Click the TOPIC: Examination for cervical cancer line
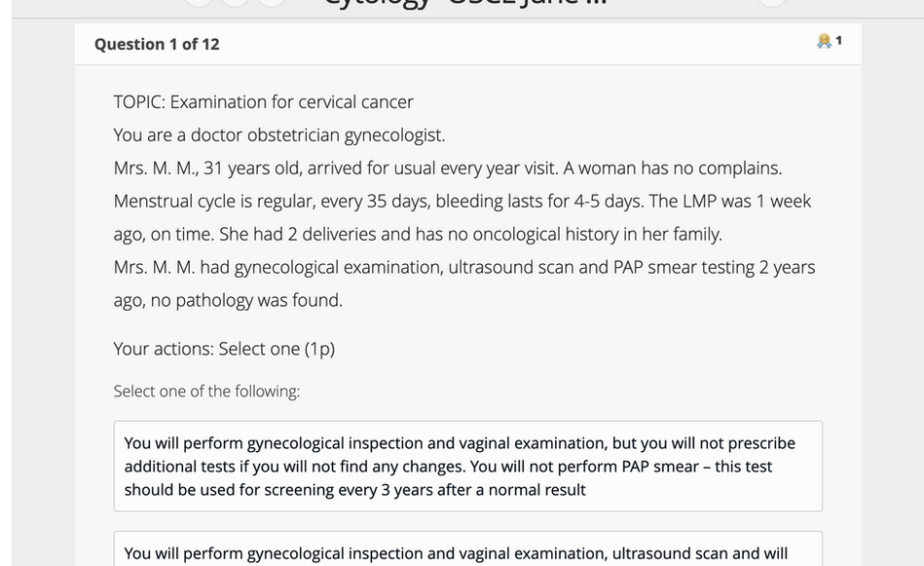 (x=264, y=102)
